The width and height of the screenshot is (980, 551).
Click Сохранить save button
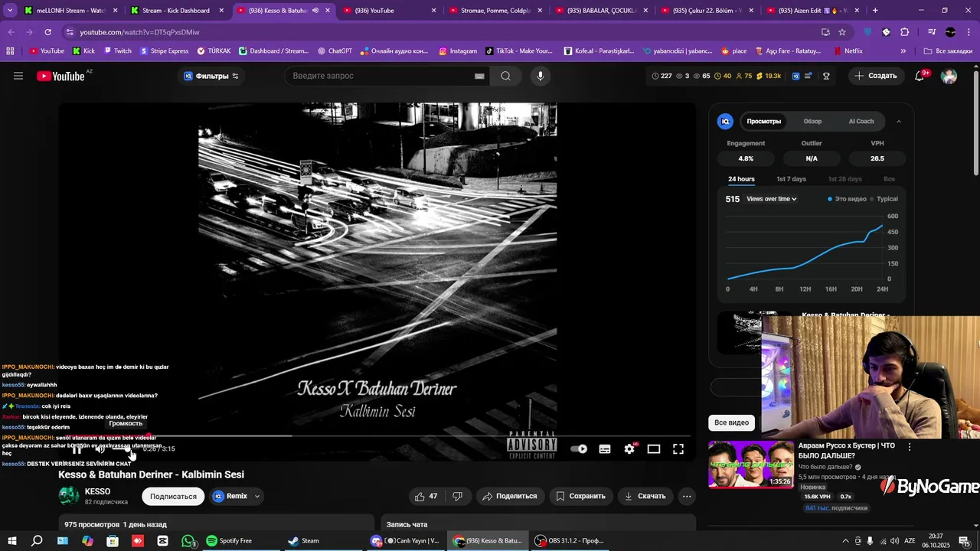click(x=580, y=496)
